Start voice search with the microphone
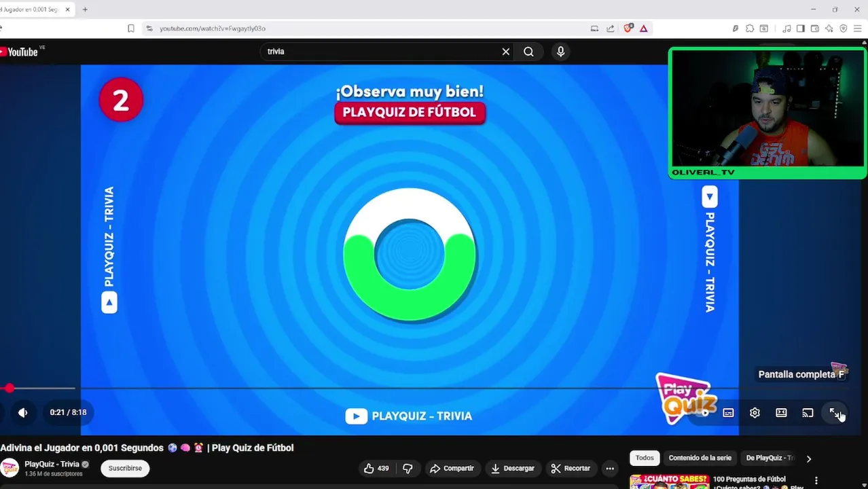Viewport: 868px width, 489px height. 560,52
